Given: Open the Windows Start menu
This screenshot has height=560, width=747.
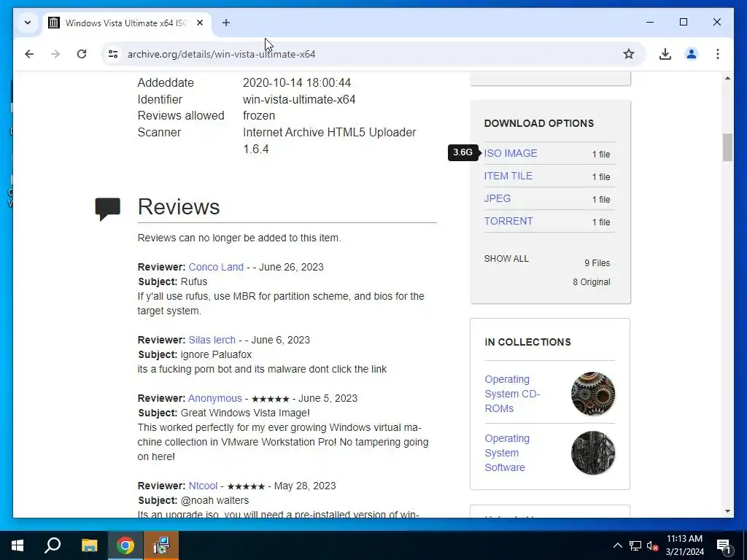Looking at the screenshot, I should click(18, 545).
